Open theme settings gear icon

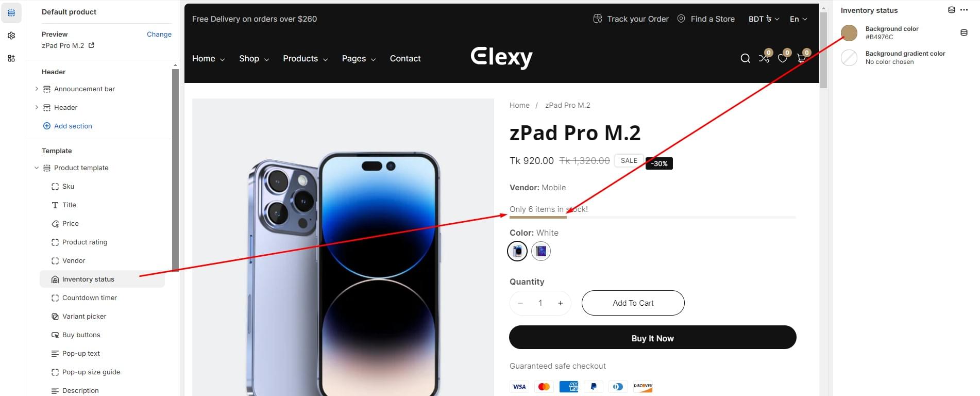point(11,36)
